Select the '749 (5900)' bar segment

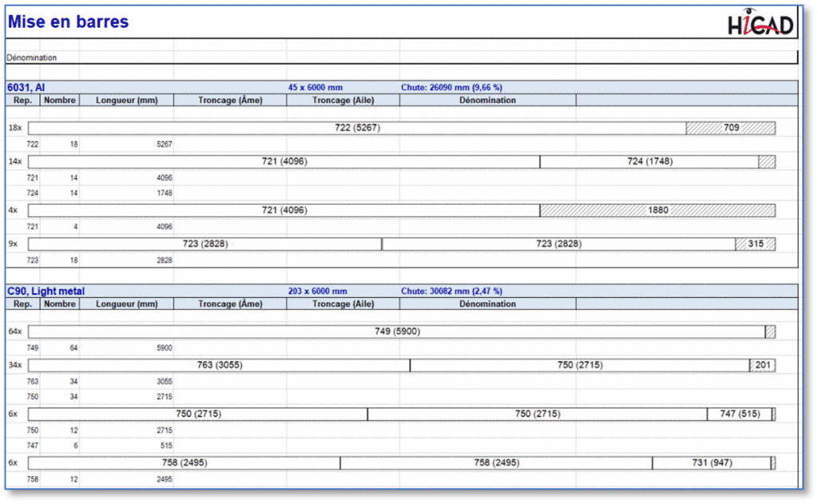(397, 331)
